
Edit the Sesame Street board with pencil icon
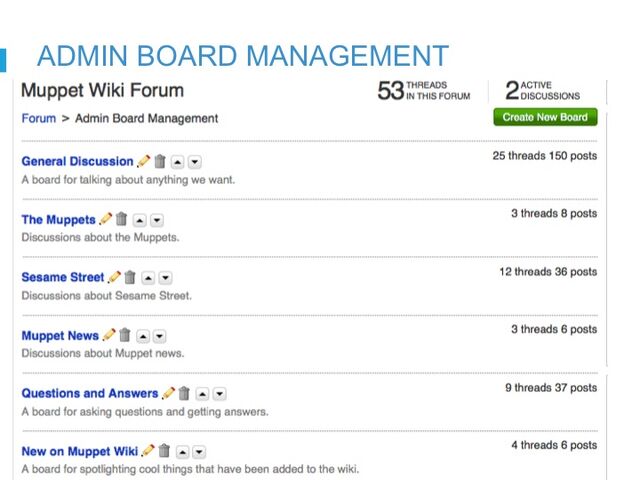114,277
